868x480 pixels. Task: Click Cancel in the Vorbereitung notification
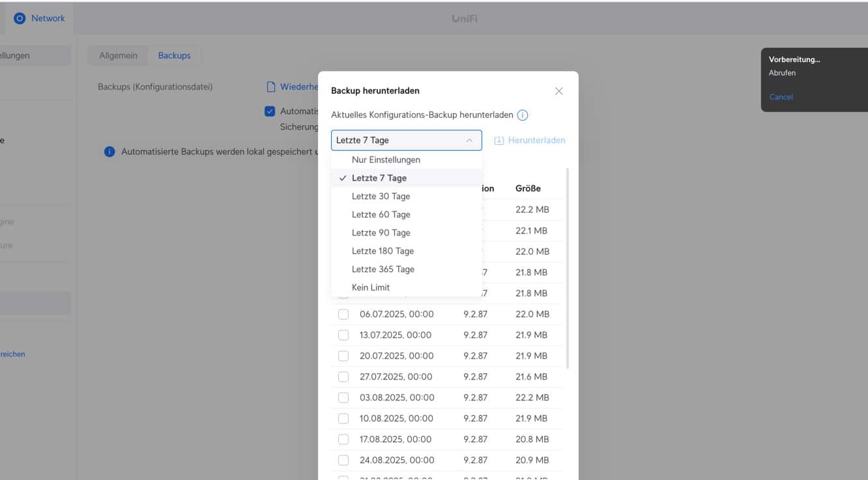(x=781, y=97)
